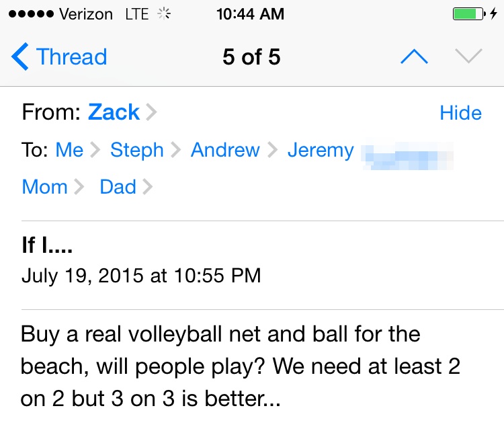Tap the signal strength dots
The width and height of the screenshot is (504, 435).
point(29,14)
